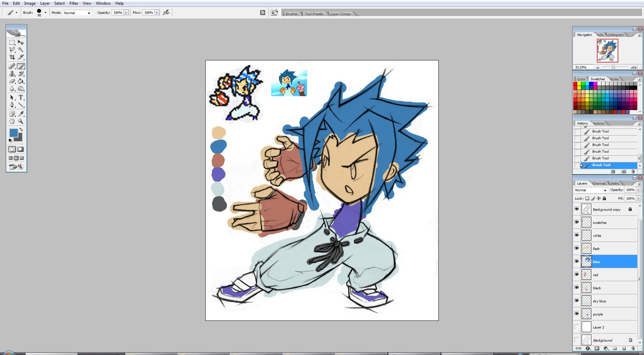Hide the Background copy layer

577,209
